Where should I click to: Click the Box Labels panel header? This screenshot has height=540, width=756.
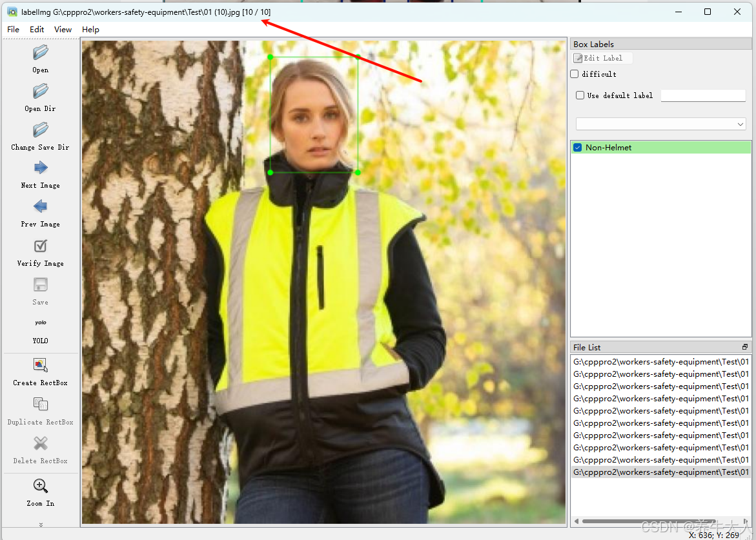(660, 44)
